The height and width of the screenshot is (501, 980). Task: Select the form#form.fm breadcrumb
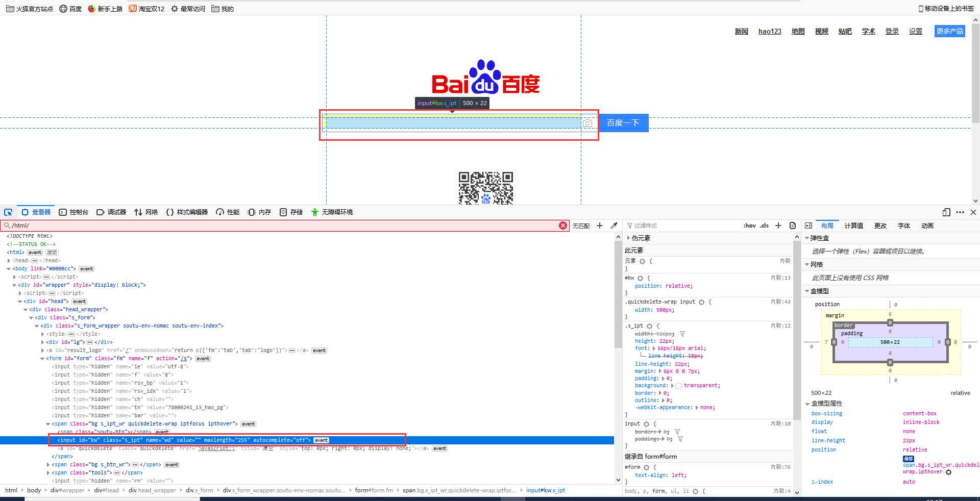[x=374, y=490]
